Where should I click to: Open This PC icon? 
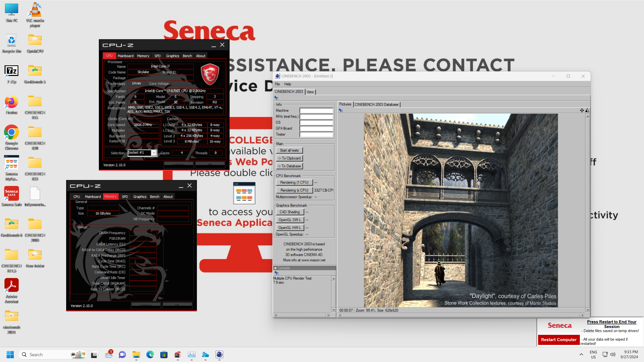click(12, 13)
